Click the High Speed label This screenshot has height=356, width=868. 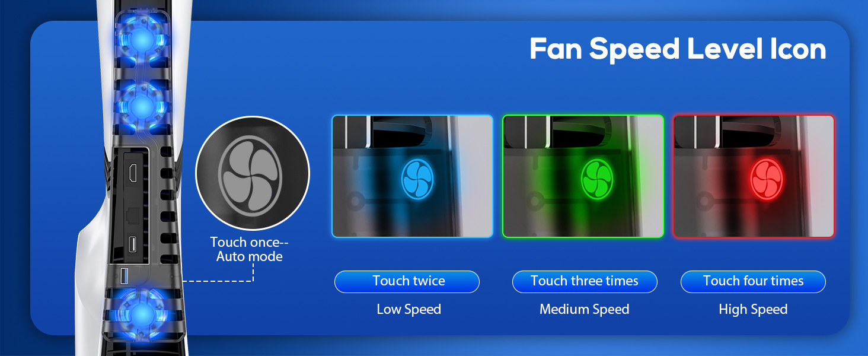click(753, 309)
